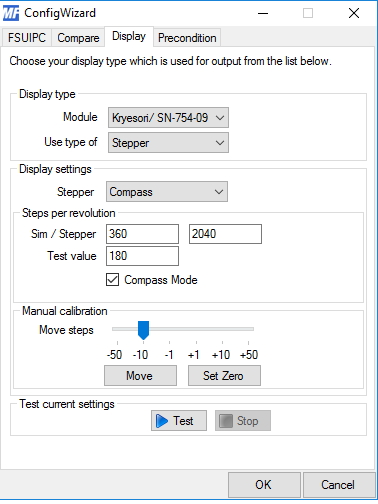Open the Stepper Compass dropdown

click(167, 192)
